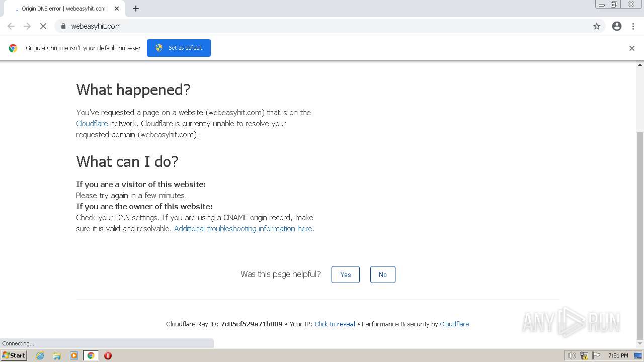Open the red Opera-style taskbar icon

(x=108, y=355)
